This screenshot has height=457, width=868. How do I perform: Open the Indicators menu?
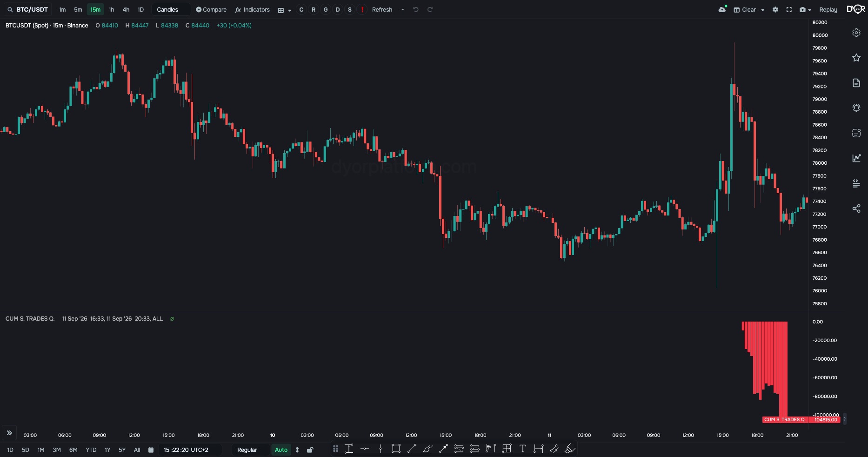[x=252, y=10]
